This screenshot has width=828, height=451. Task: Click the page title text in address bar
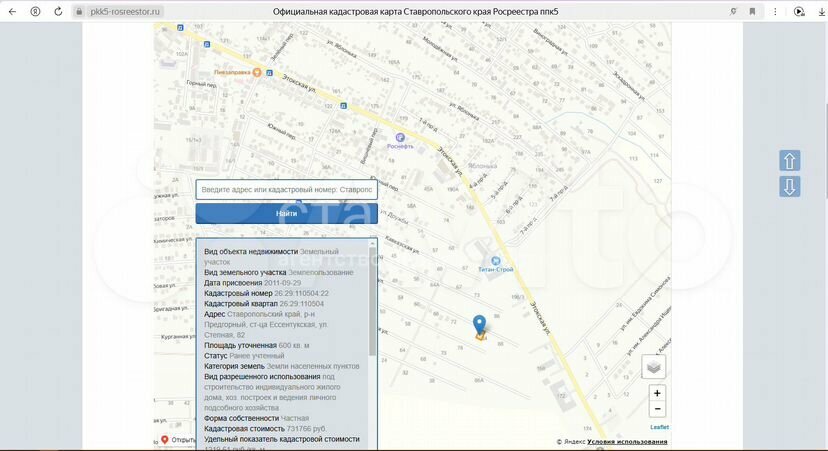(x=415, y=12)
